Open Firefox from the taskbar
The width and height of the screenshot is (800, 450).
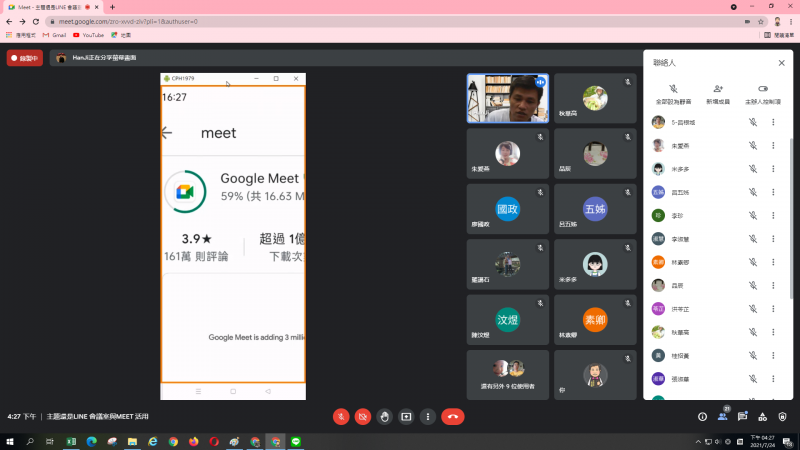coord(194,442)
